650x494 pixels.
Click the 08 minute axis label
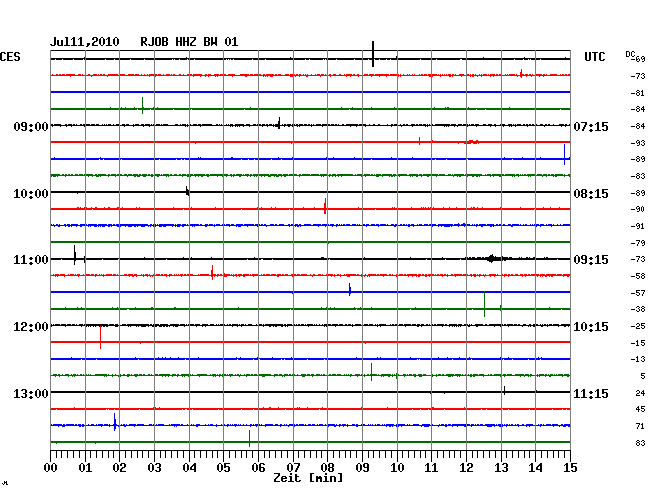(327, 468)
